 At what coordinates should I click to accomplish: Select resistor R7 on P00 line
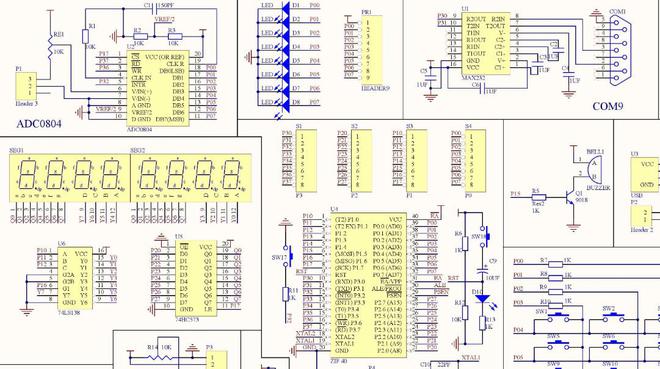556,264
